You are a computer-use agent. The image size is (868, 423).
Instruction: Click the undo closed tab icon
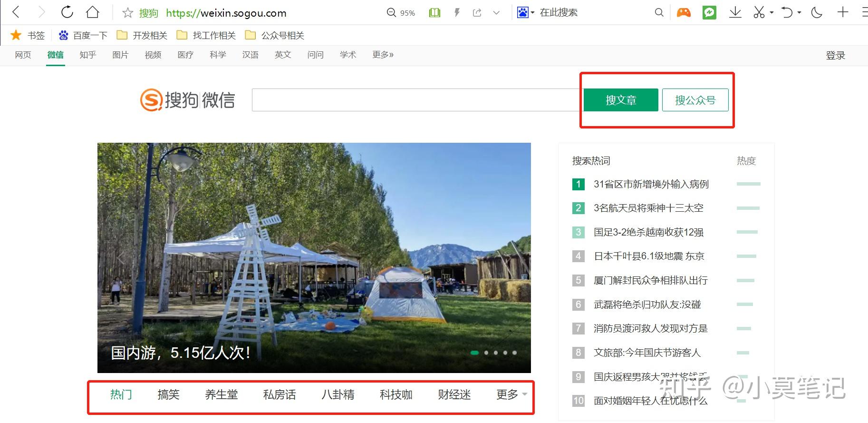(787, 12)
